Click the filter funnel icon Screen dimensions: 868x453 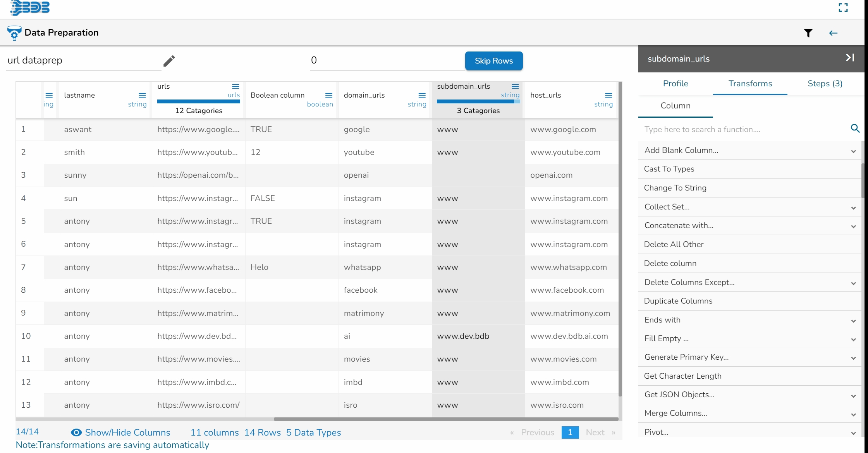808,33
